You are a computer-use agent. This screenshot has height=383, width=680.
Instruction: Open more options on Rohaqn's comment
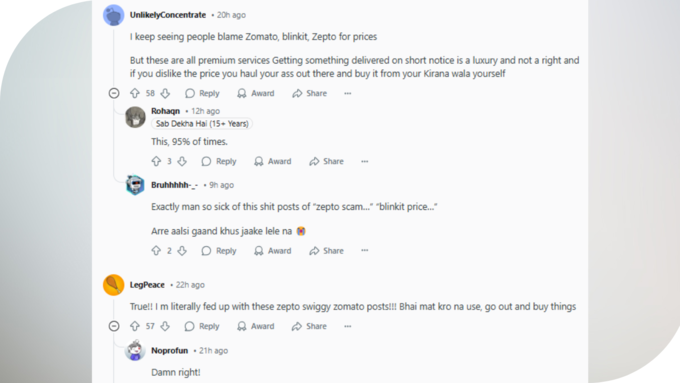[365, 161]
